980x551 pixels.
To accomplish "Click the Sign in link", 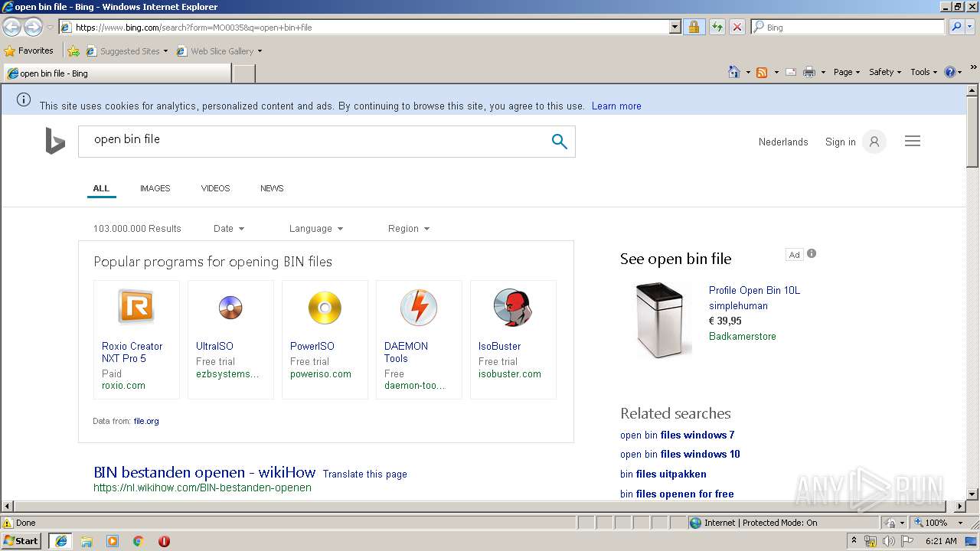I will coord(840,142).
